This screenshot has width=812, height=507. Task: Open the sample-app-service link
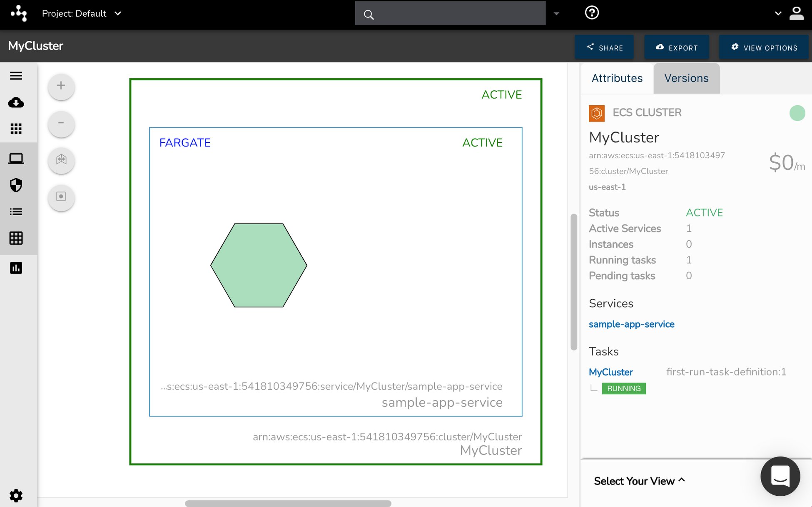631,324
